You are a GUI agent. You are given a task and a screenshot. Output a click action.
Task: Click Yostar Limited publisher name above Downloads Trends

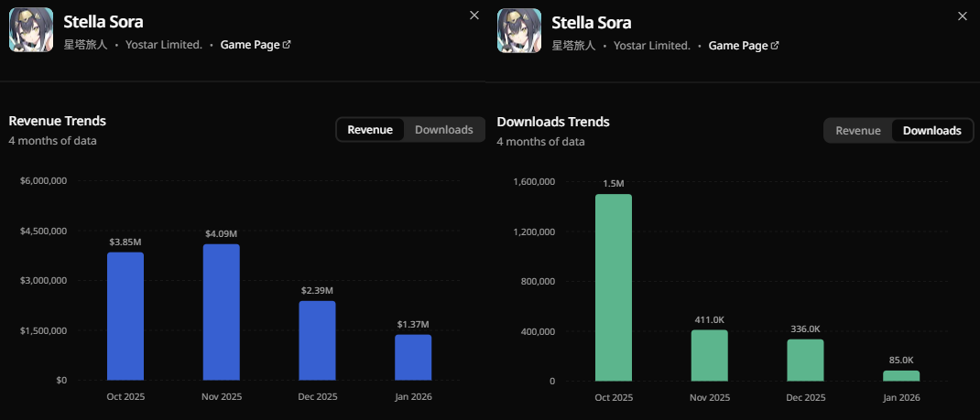click(x=652, y=45)
